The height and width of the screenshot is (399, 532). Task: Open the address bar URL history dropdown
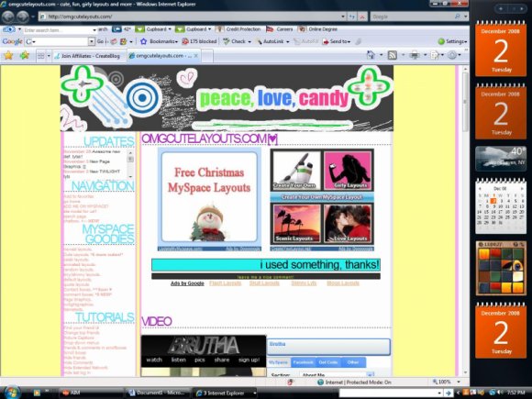[x=343, y=17]
